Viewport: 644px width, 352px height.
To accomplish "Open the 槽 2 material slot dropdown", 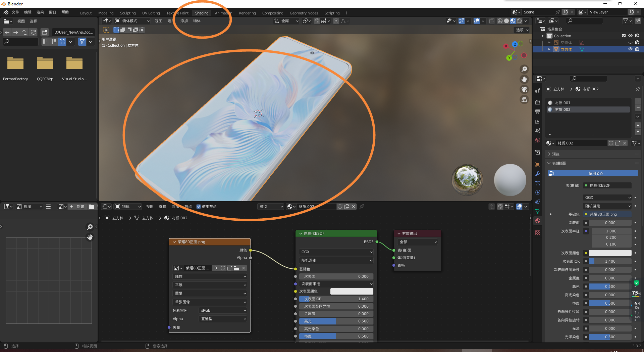I will [x=271, y=207].
